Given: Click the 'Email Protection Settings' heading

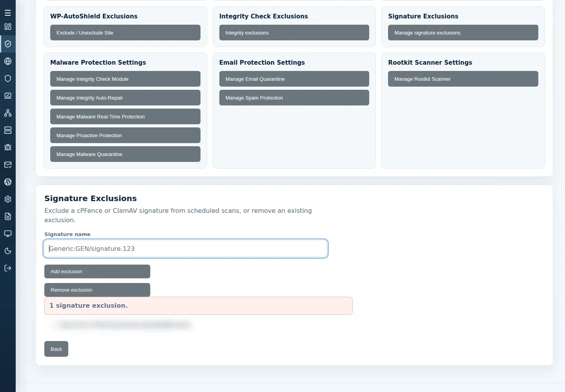Looking at the screenshot, I should tap(262, 62).
